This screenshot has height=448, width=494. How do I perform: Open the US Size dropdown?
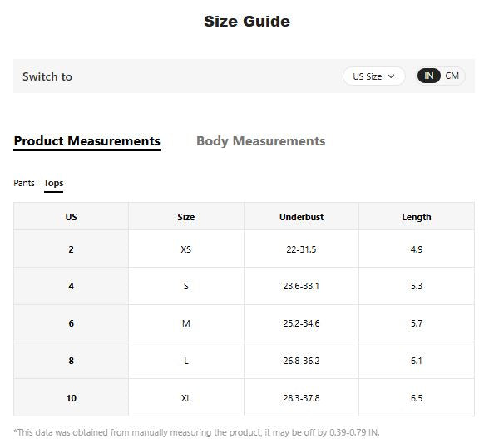373,76
